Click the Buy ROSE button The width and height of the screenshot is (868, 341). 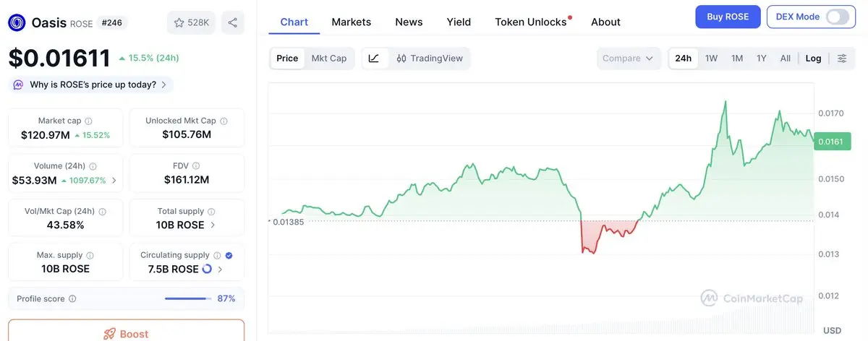click(728, 17)
